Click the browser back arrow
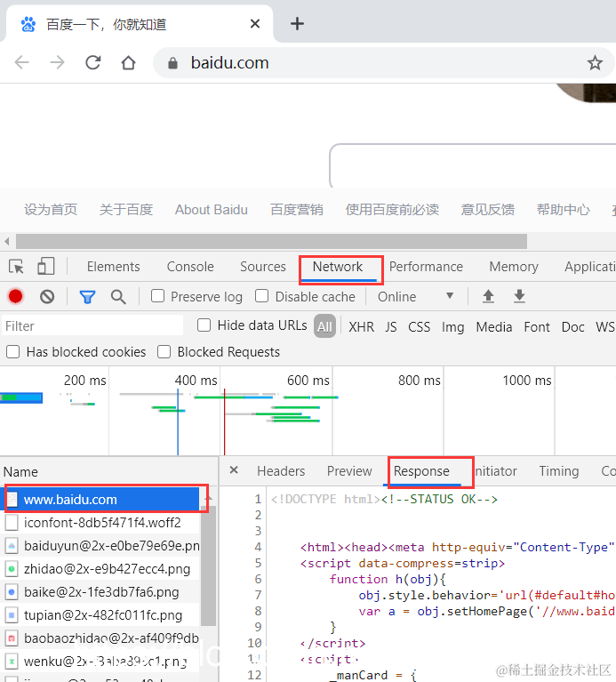The image size is (616, 682). [21, 62]
